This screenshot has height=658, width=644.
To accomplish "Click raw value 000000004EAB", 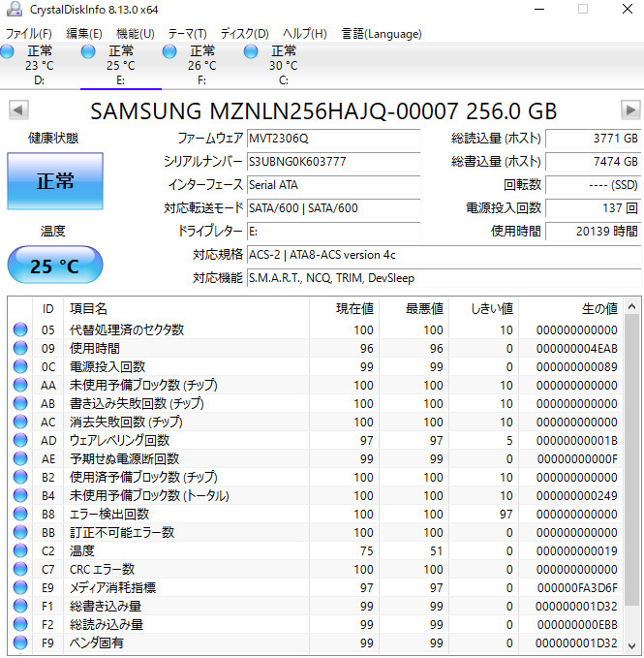I will (x=577, y=348).
